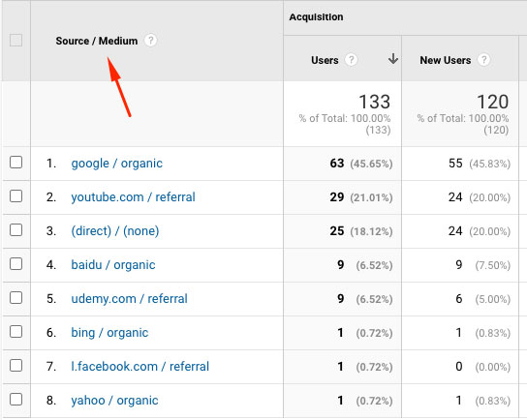Screen dimensions: 527x420
Task: Select New Users cell 6 (5.00%)
Action: pos(483,299)
